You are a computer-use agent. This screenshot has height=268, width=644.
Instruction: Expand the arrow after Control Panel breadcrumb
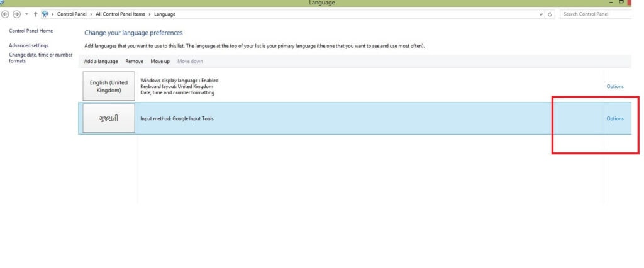click(x=91, y=14)
